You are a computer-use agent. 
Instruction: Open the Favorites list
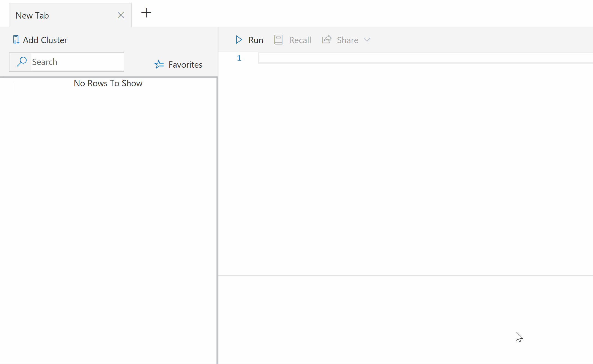(185, 65)
